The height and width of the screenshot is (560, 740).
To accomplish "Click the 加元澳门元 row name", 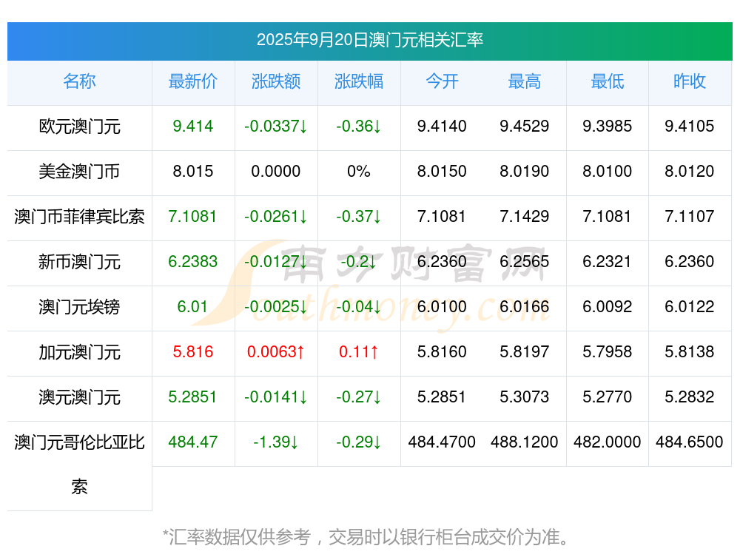I will coord(79,352).
